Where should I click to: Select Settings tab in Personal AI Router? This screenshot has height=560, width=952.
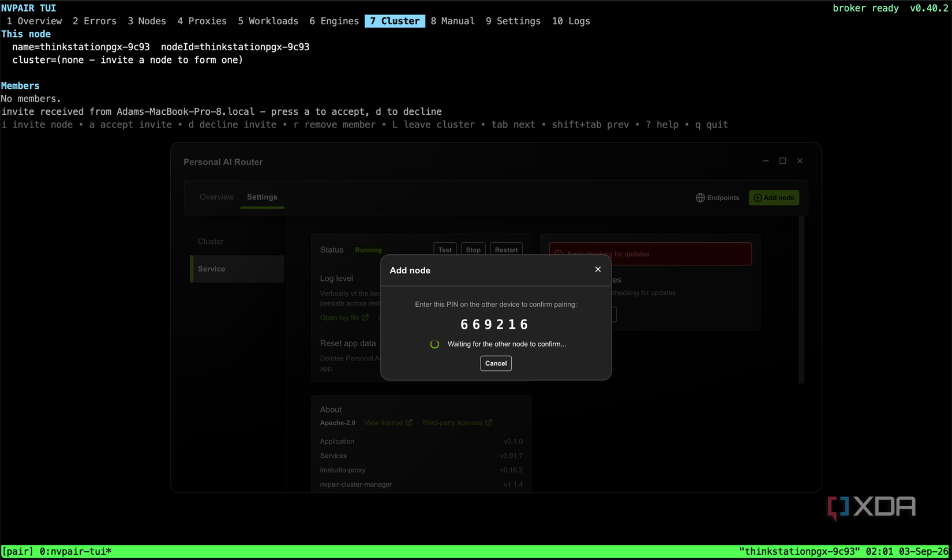pos(262,197)
